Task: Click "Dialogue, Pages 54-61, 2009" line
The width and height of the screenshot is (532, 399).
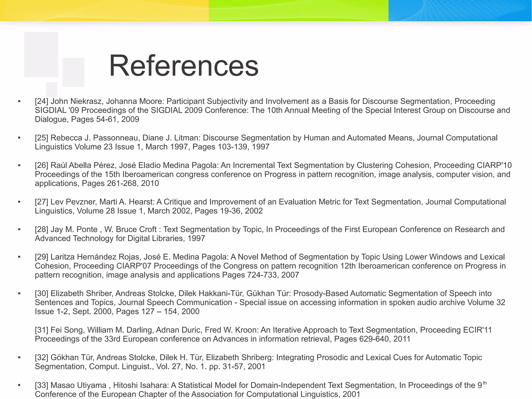Action: (x=87, y=119)
